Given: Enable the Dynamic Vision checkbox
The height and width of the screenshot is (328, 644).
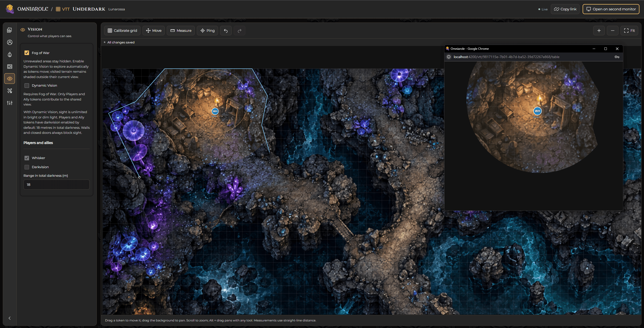Looking at the screenshot, I should 27,86.
